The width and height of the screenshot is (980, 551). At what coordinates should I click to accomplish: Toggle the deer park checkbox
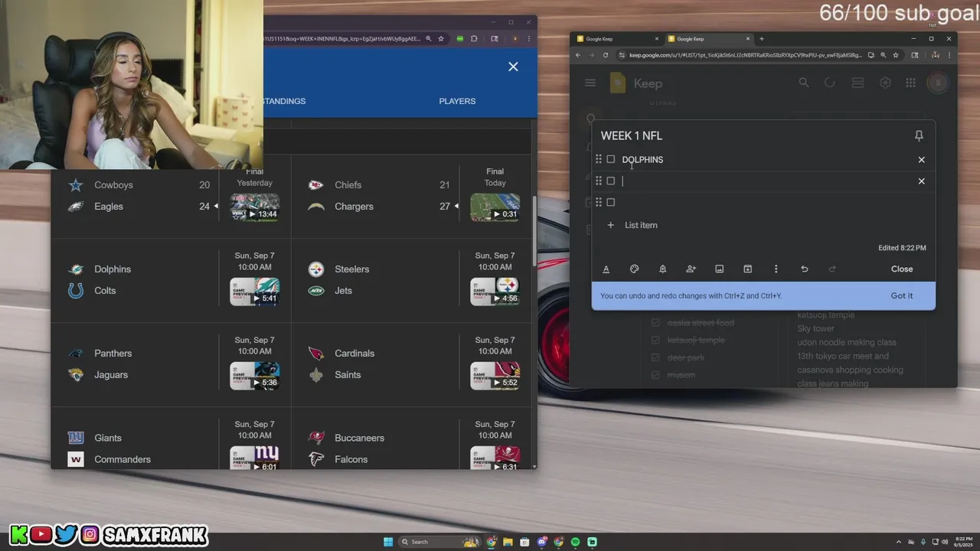tap(655, 357)
